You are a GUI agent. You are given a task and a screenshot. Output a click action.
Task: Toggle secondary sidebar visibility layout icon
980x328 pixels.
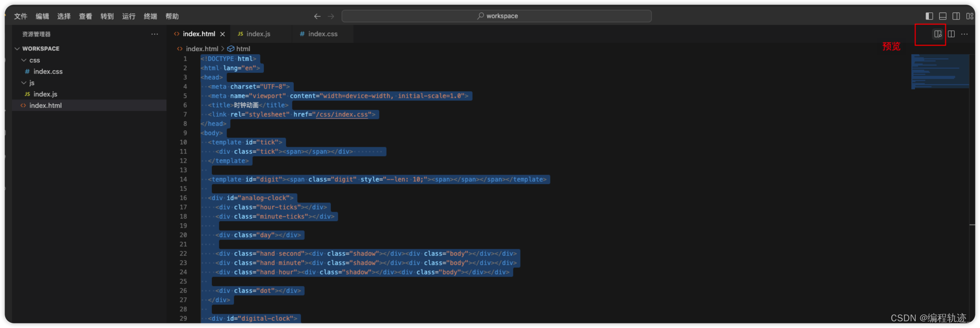coord(956,16)
